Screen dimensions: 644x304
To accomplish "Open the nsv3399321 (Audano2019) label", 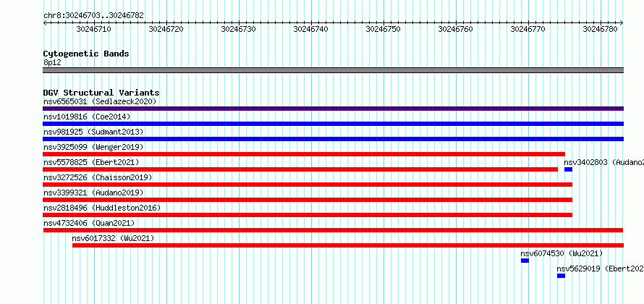I will coord(93,193).
